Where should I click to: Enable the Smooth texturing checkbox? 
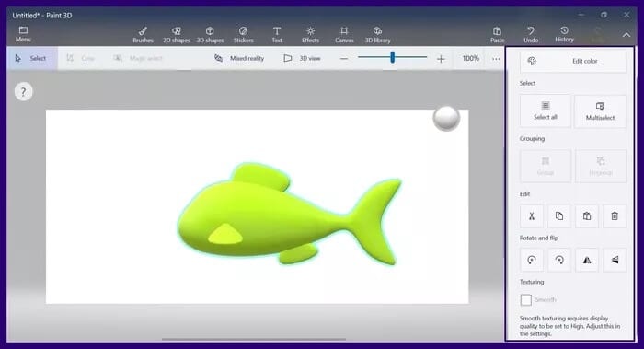tap(525, 299)
